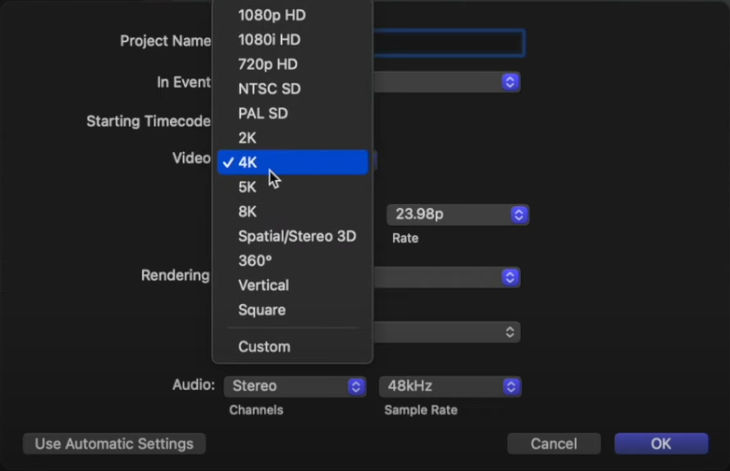Choose Custom format option
This screenshot has height=471, width=730.
coord(264,347)
